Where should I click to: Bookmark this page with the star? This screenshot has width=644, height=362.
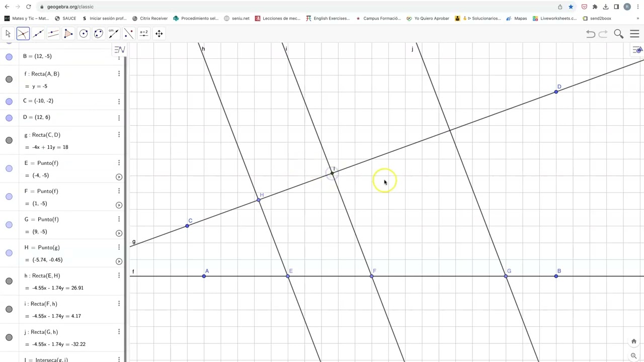pos(571,7)
